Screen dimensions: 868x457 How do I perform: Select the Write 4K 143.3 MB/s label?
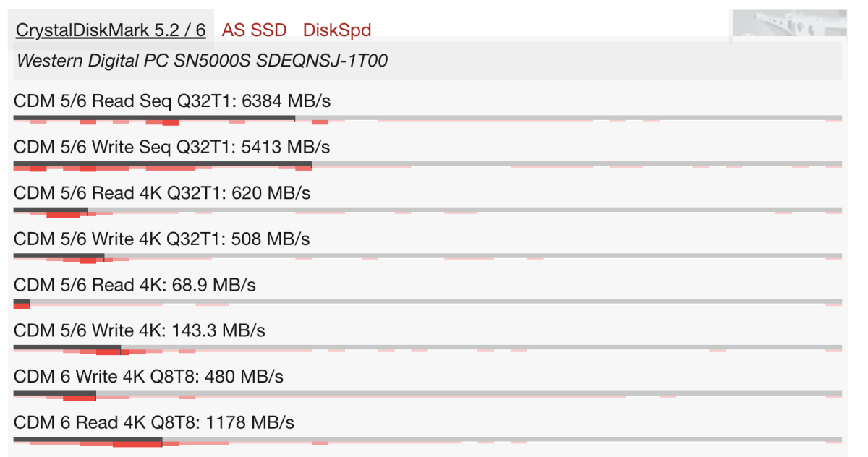pos(140,330)
